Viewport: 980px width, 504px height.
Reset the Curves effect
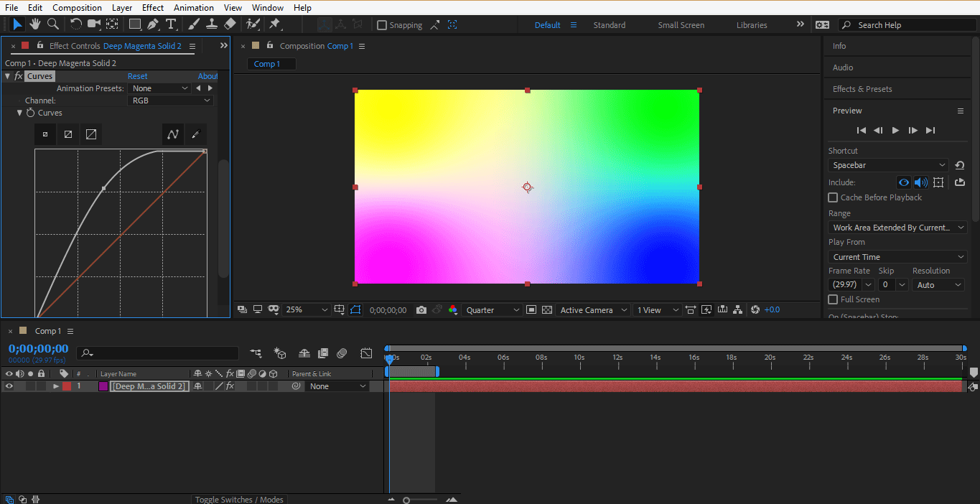click(137, 76)
